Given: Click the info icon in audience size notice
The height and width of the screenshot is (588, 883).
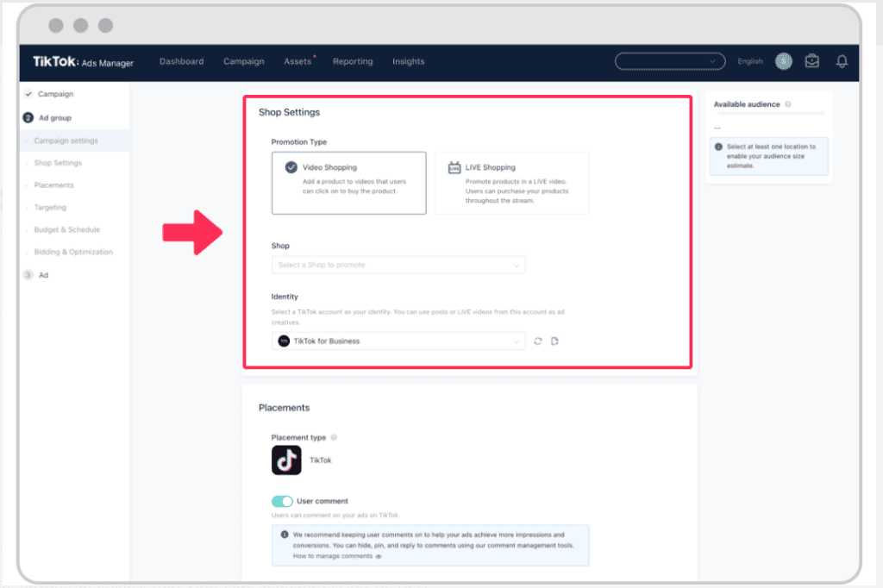Looking at the screenshot, I should click(x=718, y=147).
